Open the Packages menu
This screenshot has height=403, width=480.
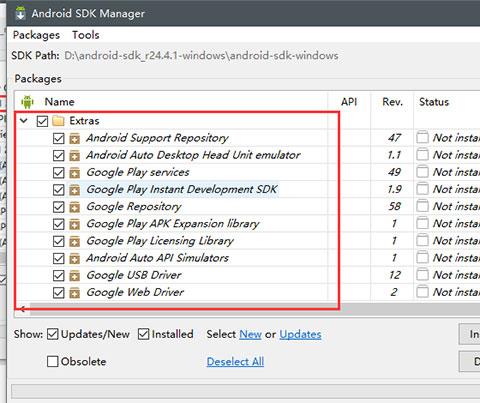click(36, 35)
